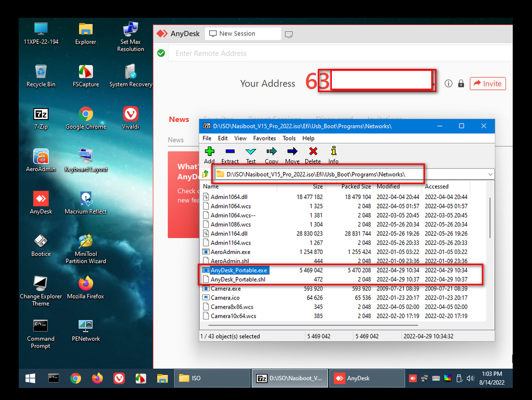Open File Explorer from the taskbar
Viewport: 532px width, 400px height.
point(162,378)
